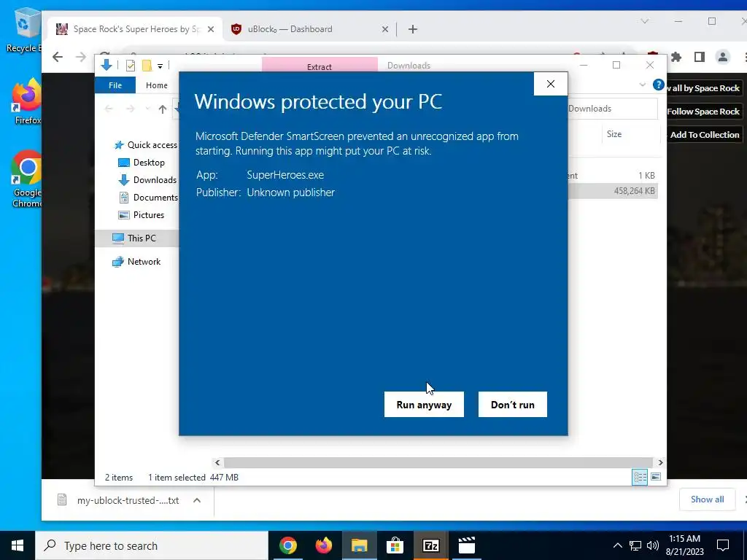Toggle the Chrome side panel icon

click(700, 57)
